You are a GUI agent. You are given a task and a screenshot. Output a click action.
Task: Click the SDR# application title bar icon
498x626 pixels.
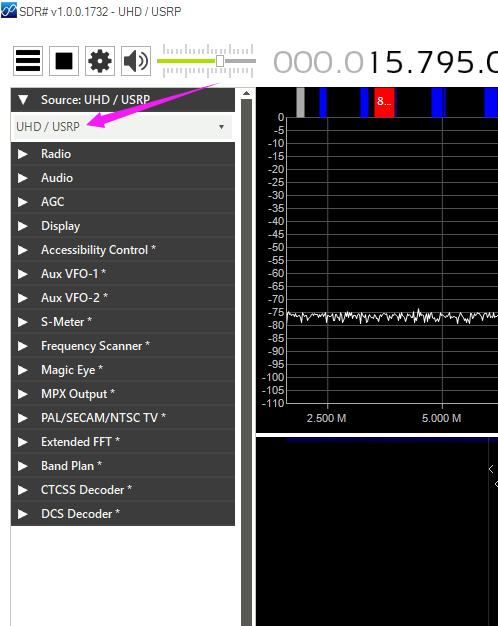8,11
